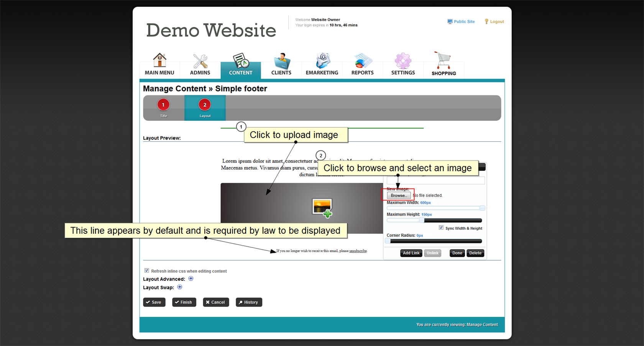Expand the Layout Swap section
644x346 pixels.
180,287
